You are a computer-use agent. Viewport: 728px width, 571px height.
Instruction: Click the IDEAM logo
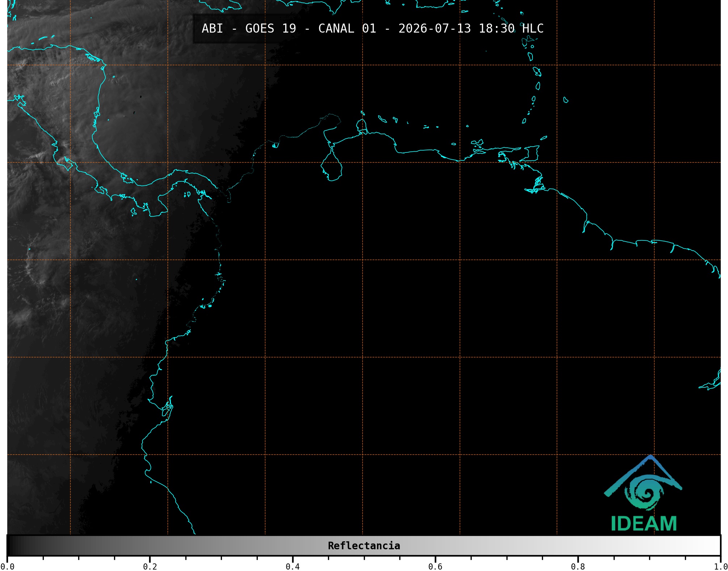pos(643,493)
